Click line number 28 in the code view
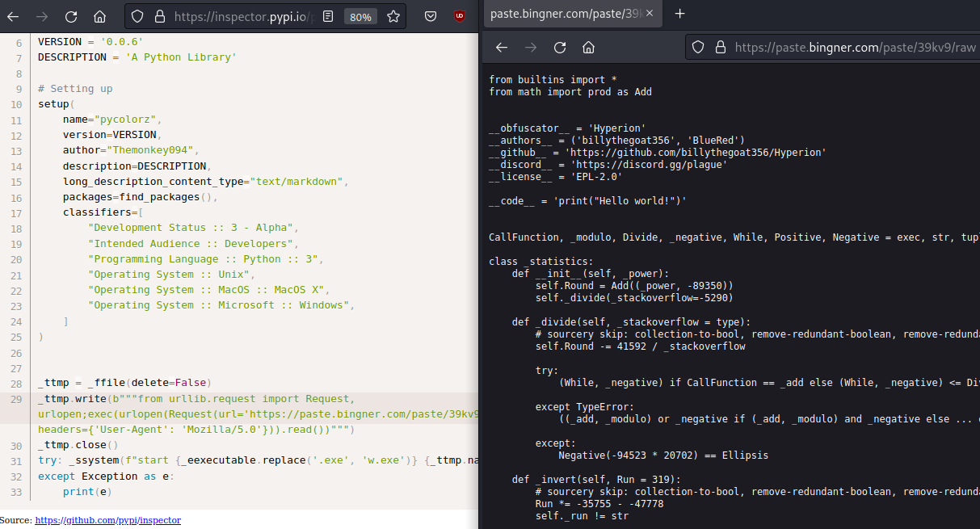This screenshot has height=529, width=980. [x=16, y=383]
